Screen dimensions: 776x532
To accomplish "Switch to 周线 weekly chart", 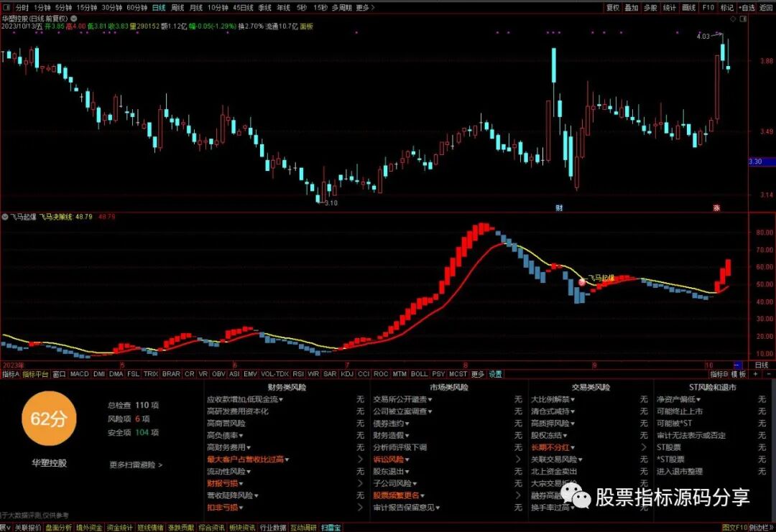I will click(x=177, y=8).
